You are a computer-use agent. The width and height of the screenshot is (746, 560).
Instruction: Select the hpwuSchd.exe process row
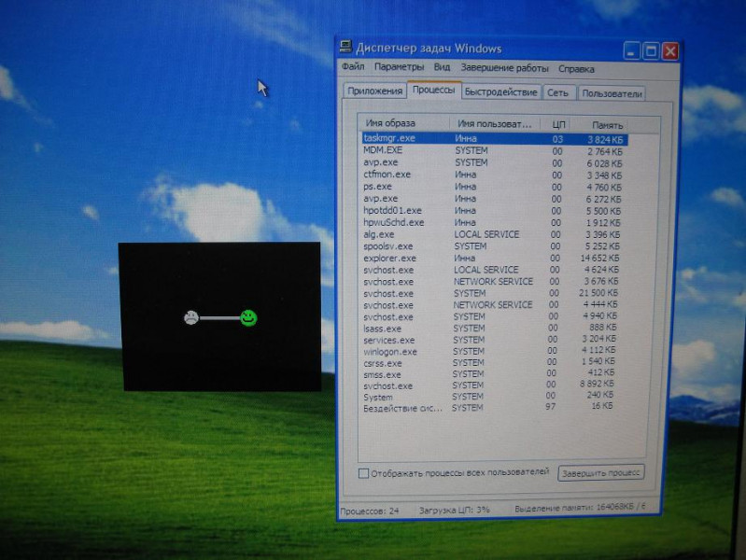coord(492,223)
